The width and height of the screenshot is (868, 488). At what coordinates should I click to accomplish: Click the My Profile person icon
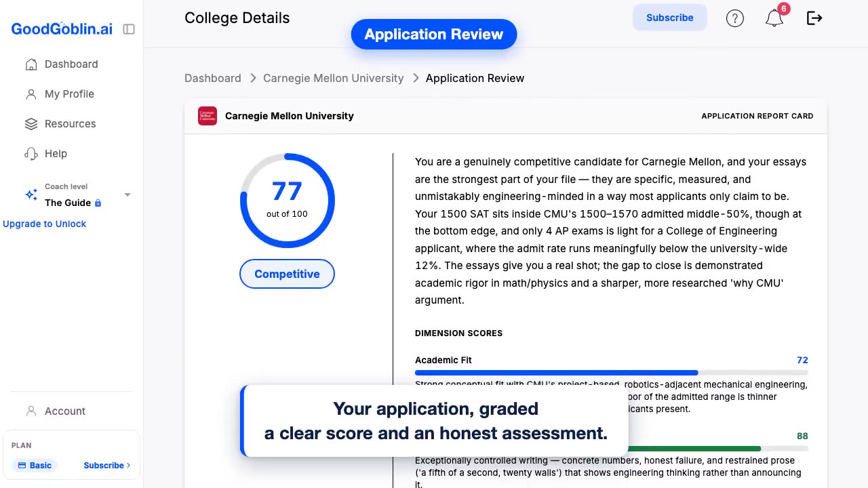31,94
